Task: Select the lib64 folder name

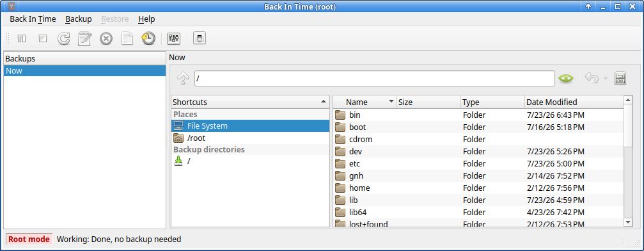Action: click(357, 213)
